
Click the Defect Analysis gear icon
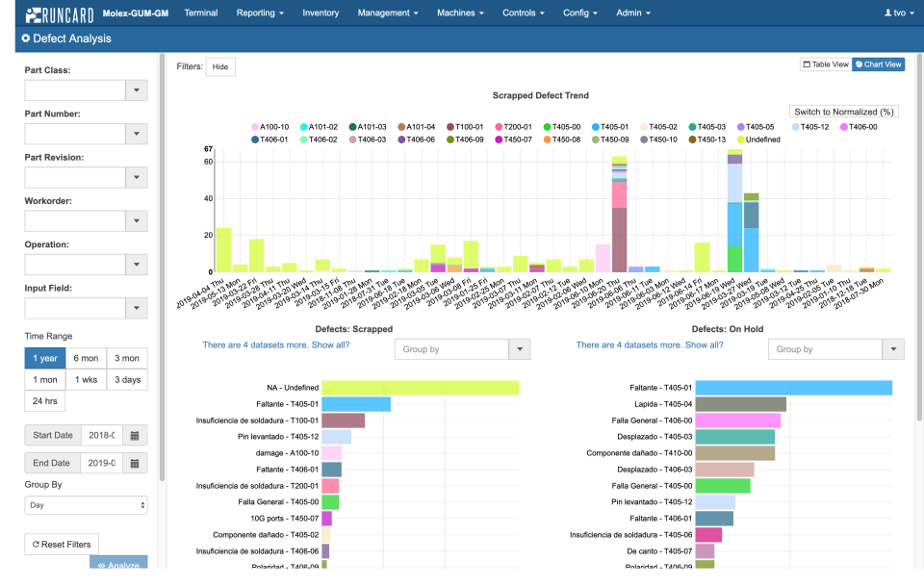25,38
